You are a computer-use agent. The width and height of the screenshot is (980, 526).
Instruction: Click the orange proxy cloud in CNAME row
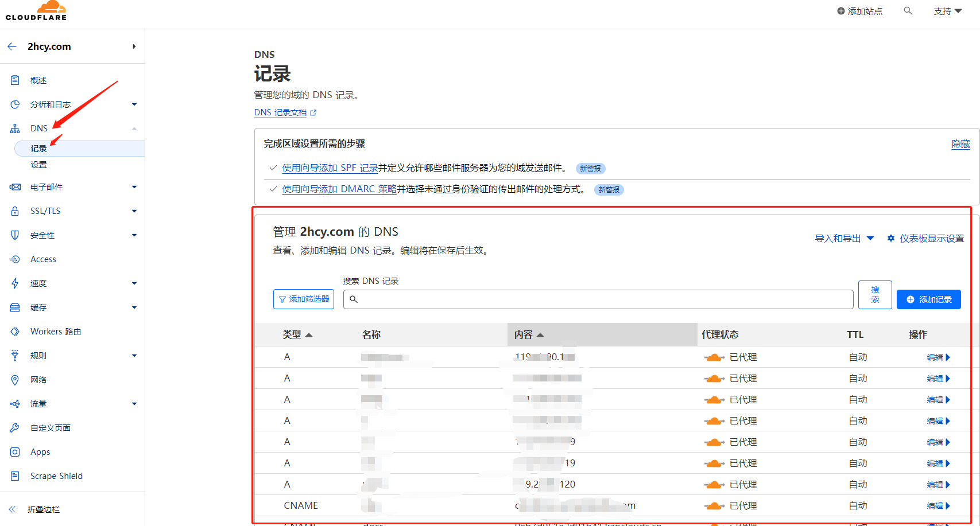click(714, 506)
